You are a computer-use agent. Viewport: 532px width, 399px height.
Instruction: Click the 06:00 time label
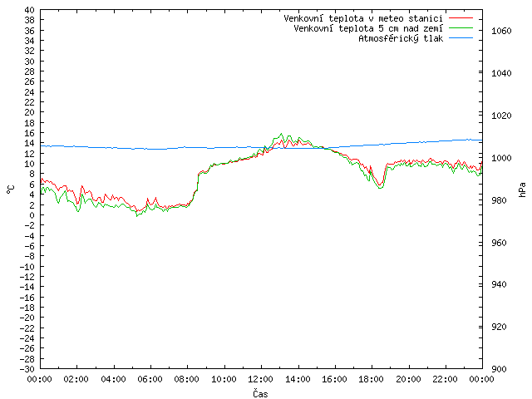tap(150, 379)
